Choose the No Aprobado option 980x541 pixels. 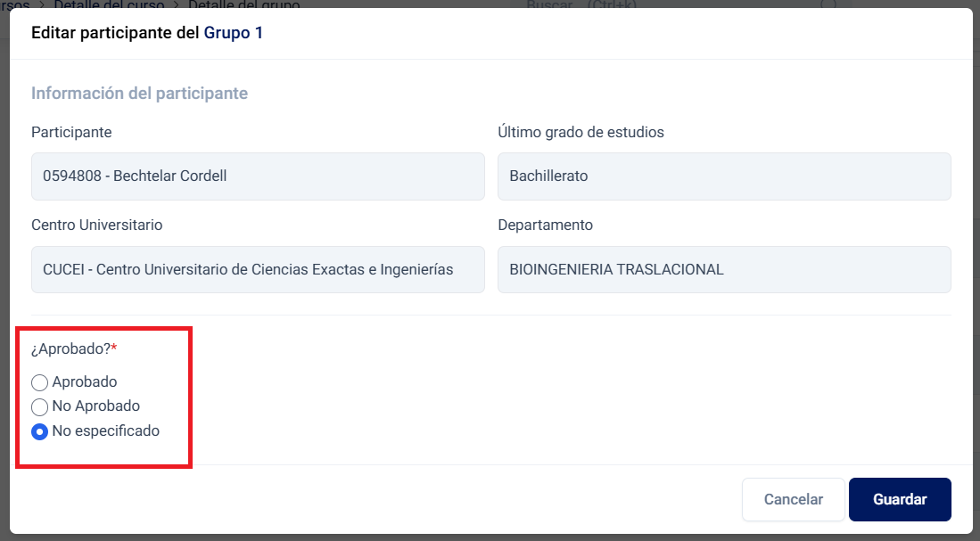[x=39, y=406]
